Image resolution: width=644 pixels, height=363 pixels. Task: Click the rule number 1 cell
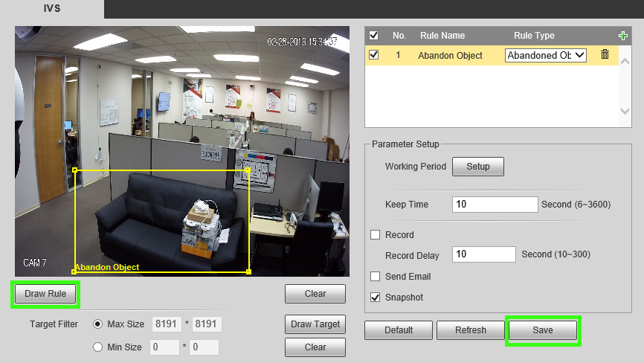point(398,55)
